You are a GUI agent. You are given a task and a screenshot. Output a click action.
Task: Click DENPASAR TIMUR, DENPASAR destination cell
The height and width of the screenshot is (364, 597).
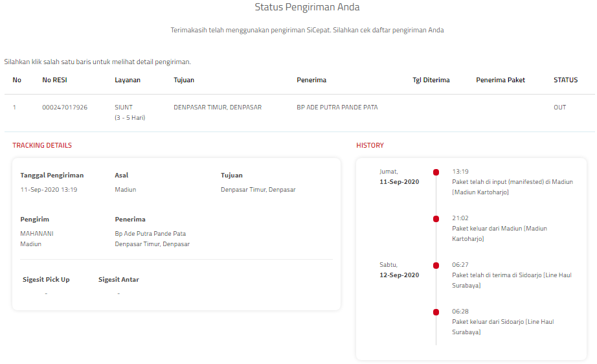(218, 108)
